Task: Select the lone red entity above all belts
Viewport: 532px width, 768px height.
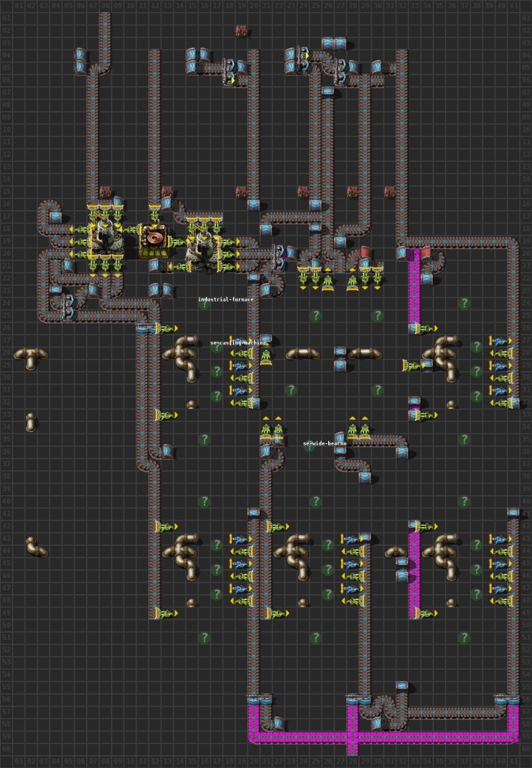Action: pyautogui.click(x=241, y=31)
